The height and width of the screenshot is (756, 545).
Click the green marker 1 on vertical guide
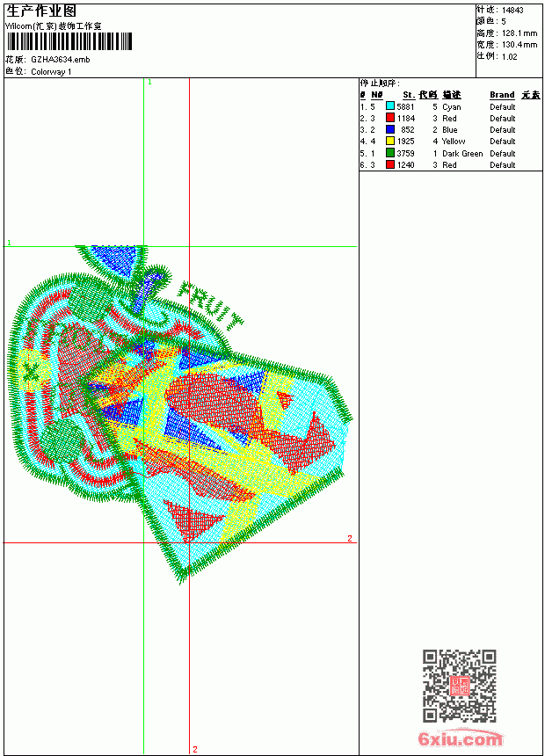click(x=149, y=83)
